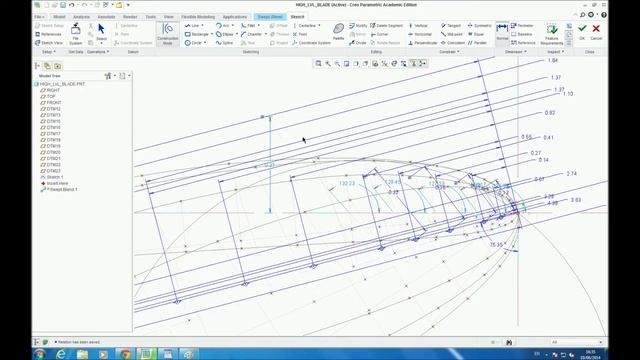The image size is (640, 360).
Task: Switch to the Applications tab
Action: [235, 17]
